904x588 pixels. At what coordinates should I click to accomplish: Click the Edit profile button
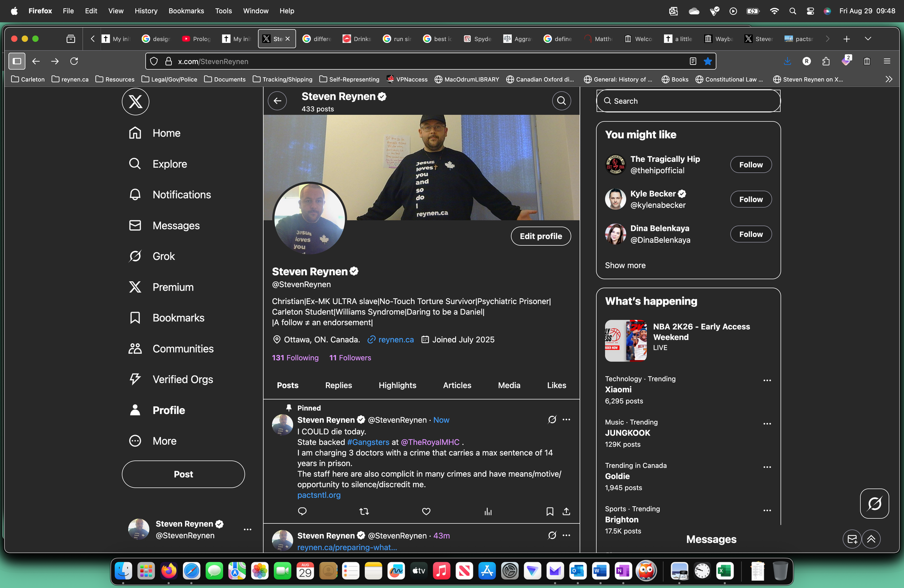coord(541,236)
